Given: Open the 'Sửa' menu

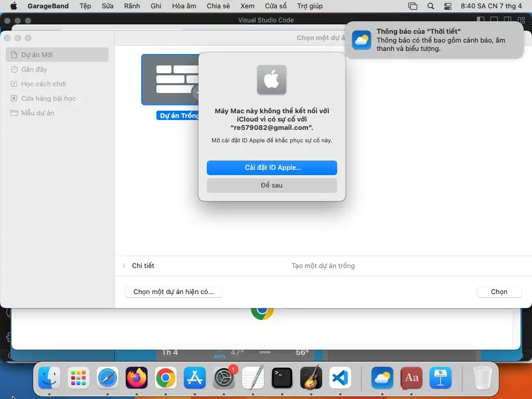Looking at the screenshot, I should point(108,6).
